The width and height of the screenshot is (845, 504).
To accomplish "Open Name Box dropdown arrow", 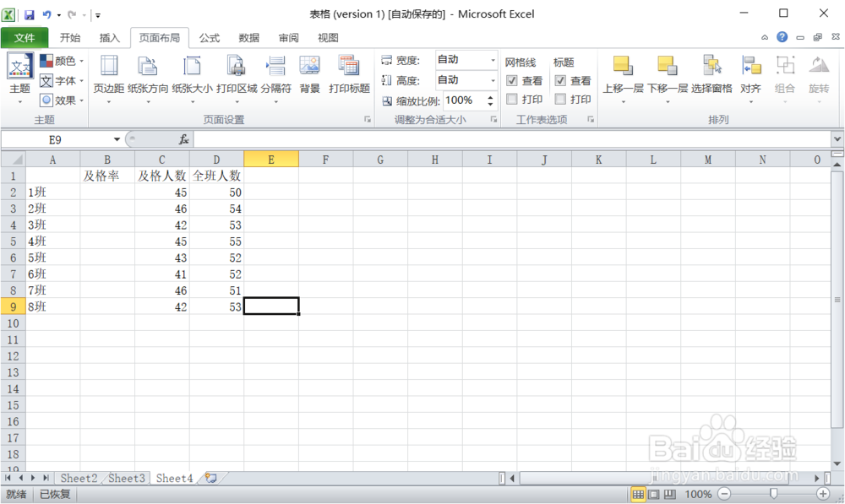I will [117, 139].
